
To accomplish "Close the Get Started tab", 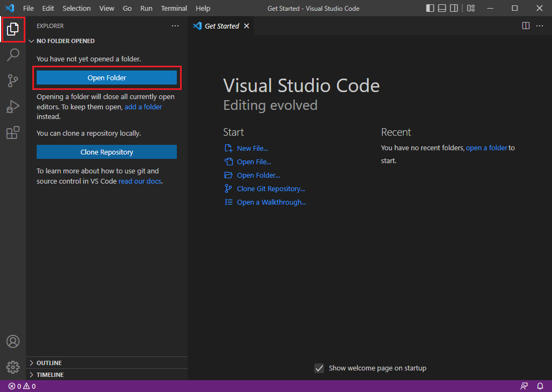I will pos(246,26).
